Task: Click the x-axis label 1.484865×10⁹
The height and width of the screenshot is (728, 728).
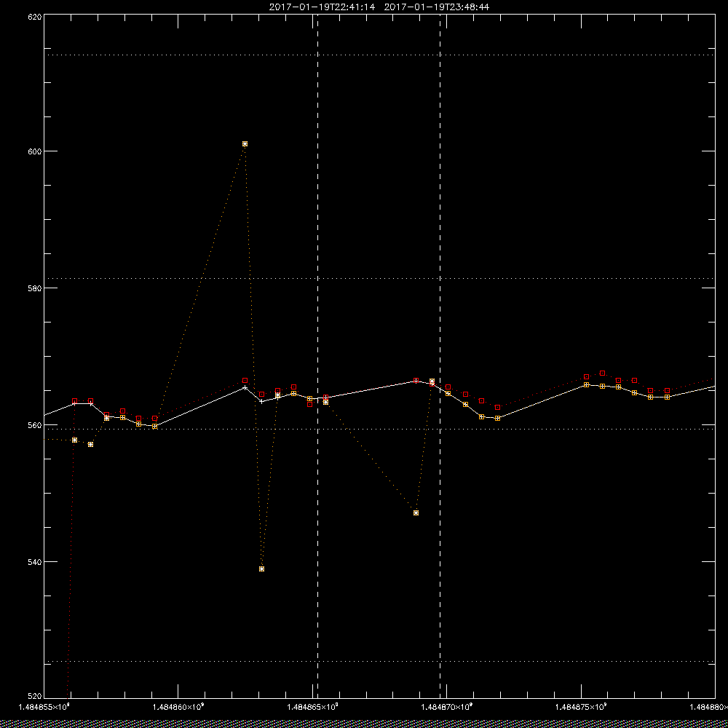Action: coord(313,707)
